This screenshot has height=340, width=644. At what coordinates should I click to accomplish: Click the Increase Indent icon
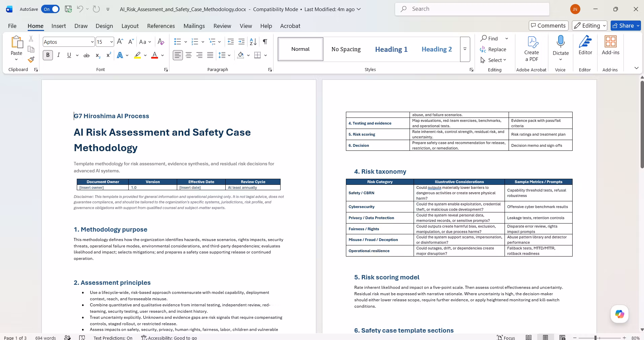click(x=241, y=42)
